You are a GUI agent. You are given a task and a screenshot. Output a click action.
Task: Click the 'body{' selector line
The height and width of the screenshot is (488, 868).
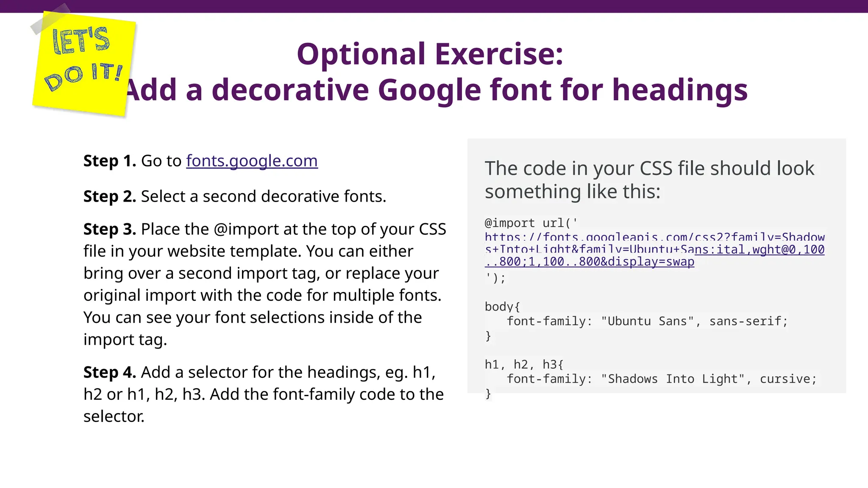click(x=502, y=306)
